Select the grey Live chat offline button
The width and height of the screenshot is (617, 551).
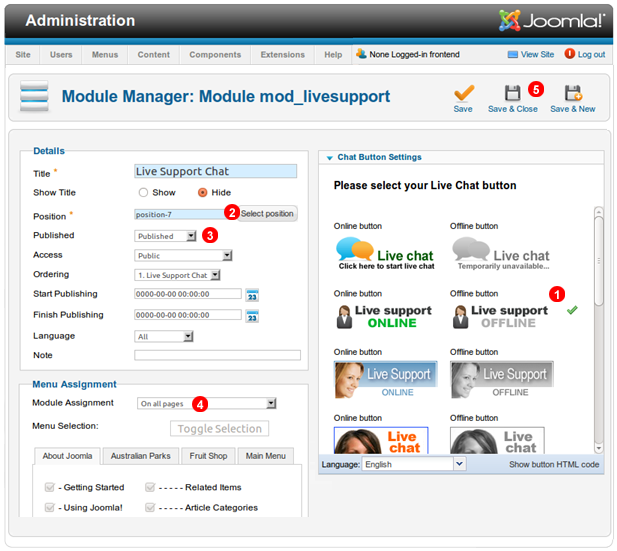[501, 253]
